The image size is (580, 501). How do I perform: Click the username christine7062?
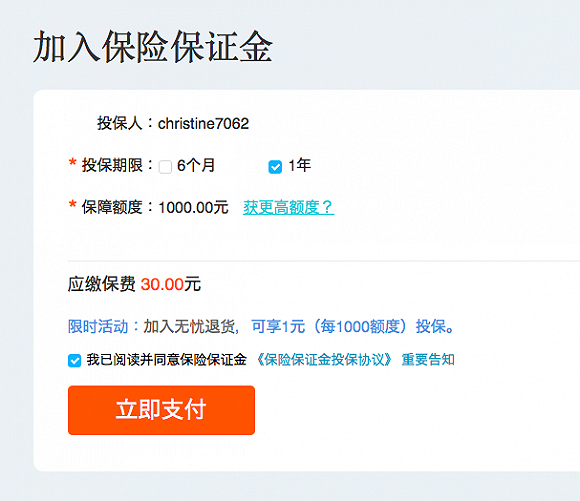[x=203, y=124]
